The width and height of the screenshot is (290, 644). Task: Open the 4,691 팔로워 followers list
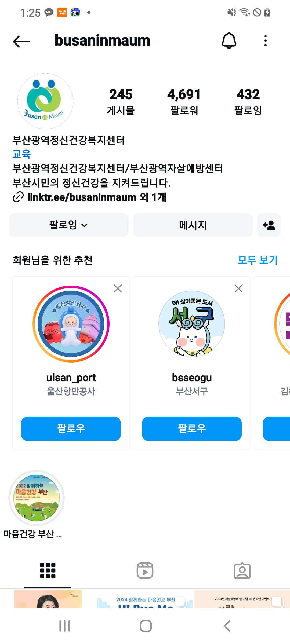(x=184, y=101)
